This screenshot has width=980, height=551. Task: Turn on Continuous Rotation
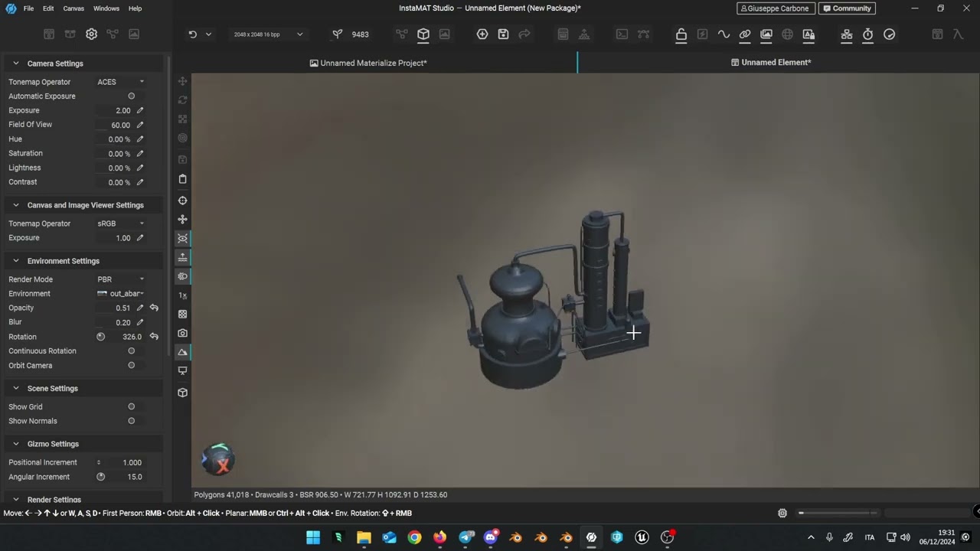(131, 351)
